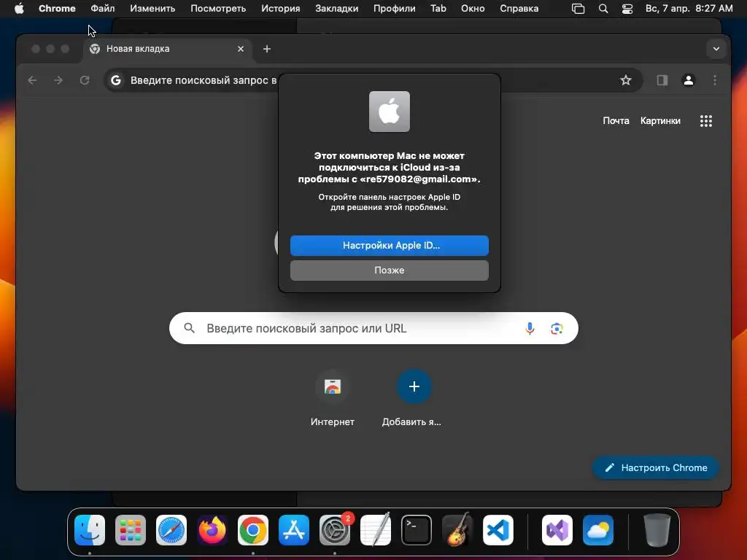Click Настроить Chrome button

[656, 467]
